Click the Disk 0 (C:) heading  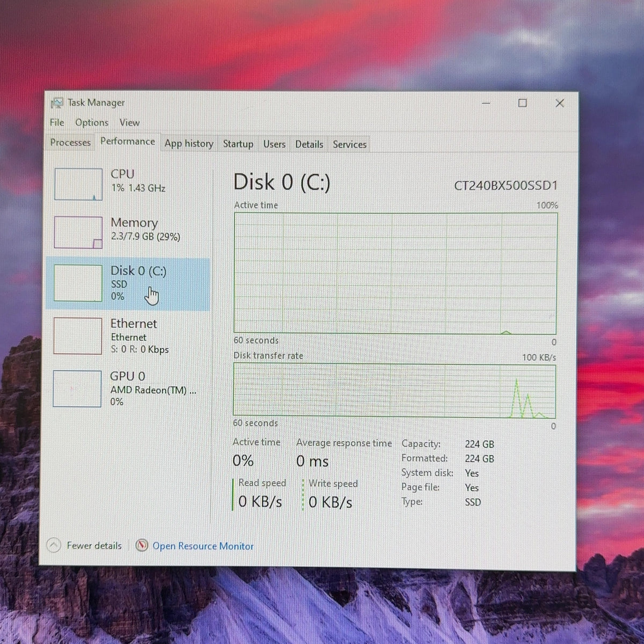(282, 182)
